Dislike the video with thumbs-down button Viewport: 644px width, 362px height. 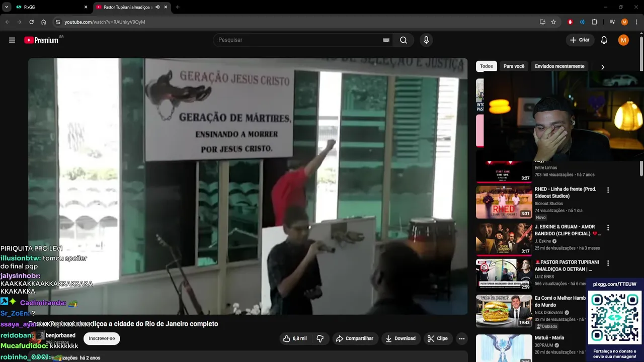coord(320,338)
